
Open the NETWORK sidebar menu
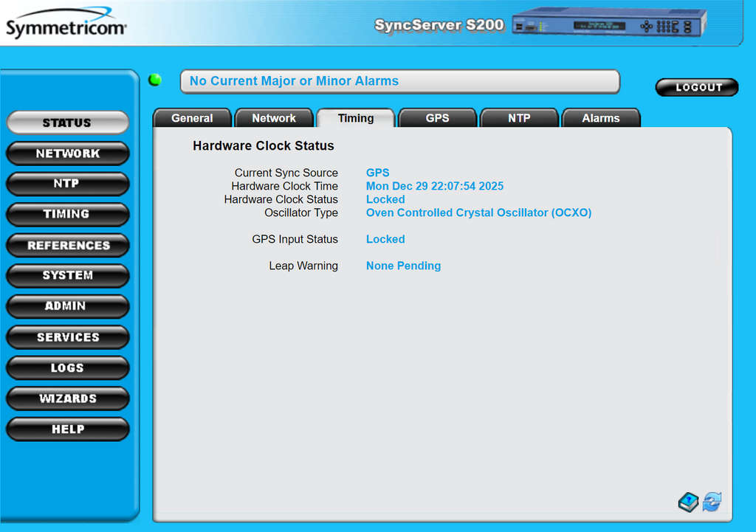point(68,153)
